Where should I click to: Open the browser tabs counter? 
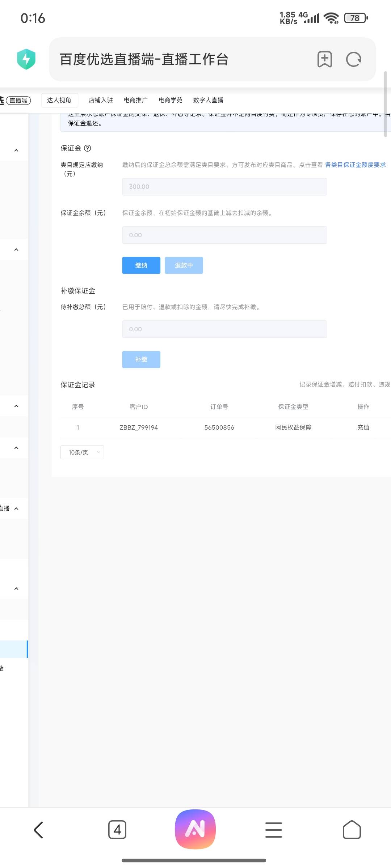point(117,830)
